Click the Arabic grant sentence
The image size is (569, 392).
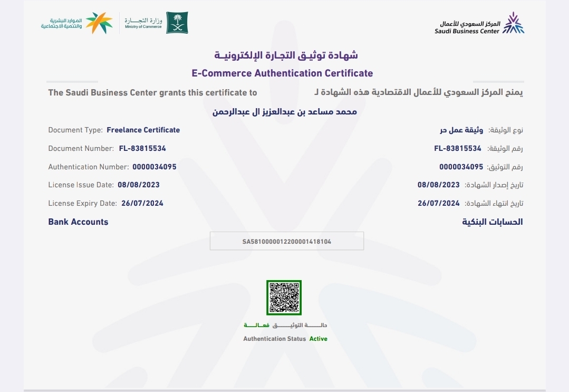pyautogui.click(x=418, y=92)
